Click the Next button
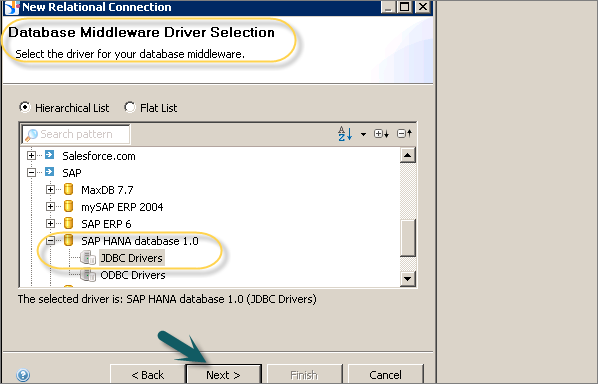598x384 pixels. [x=223, y=374]
